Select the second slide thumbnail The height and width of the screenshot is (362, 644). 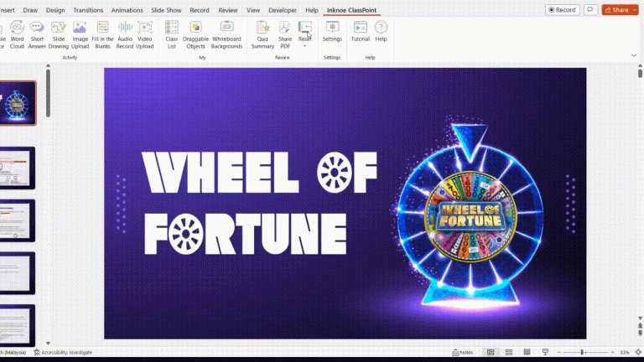tap(18, 167)
